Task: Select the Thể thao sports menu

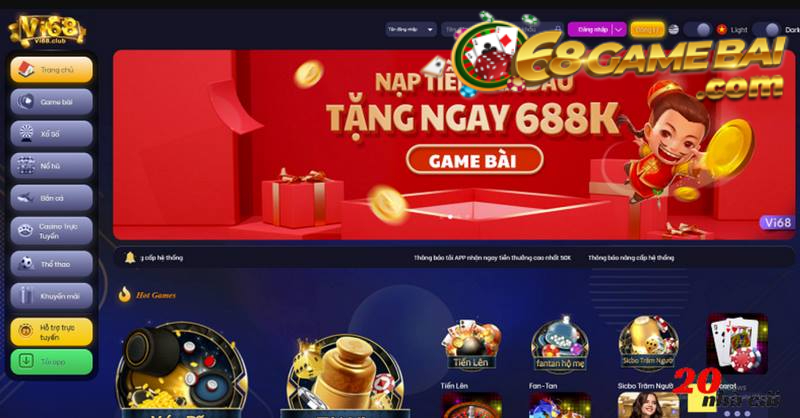Action: coord(52,264)
